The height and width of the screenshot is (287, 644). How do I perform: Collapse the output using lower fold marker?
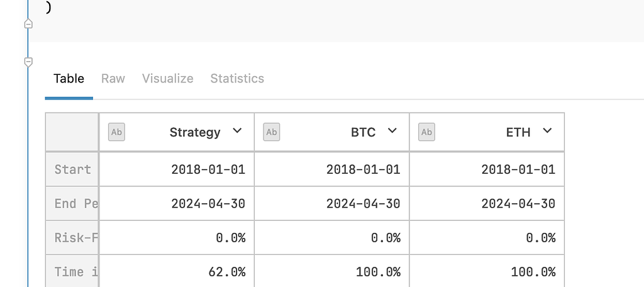28,62
